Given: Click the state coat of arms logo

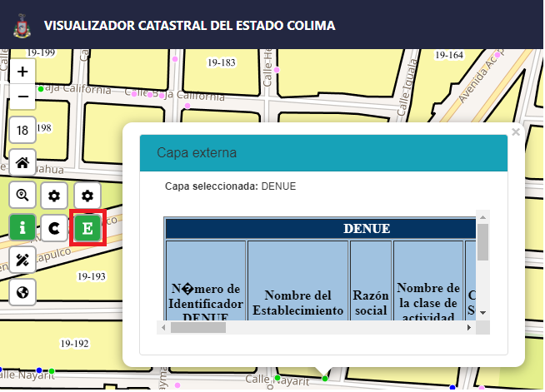Looking at the screenshot, I should 22,26.
